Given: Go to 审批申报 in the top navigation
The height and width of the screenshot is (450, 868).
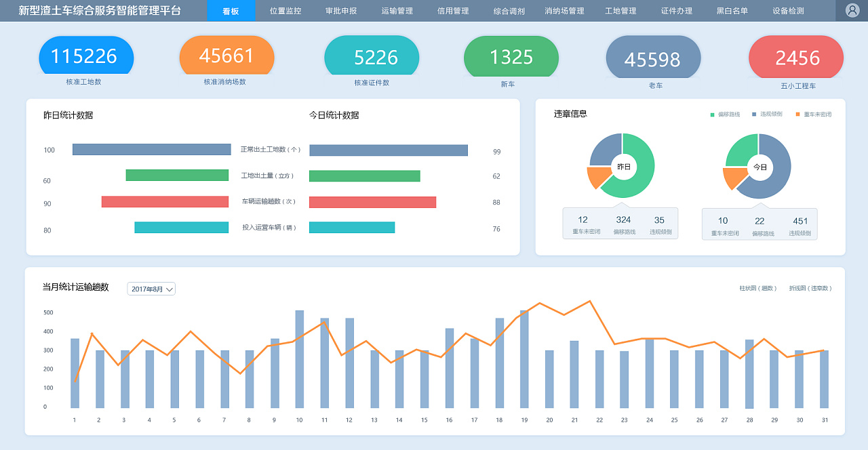Looking at the screenshot, I should pyautogui.click(x=341, y=11).
